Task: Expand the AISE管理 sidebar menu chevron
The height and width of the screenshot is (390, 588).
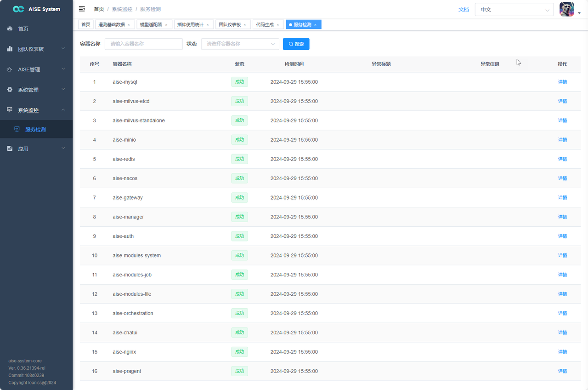Action: click(63, 69)
